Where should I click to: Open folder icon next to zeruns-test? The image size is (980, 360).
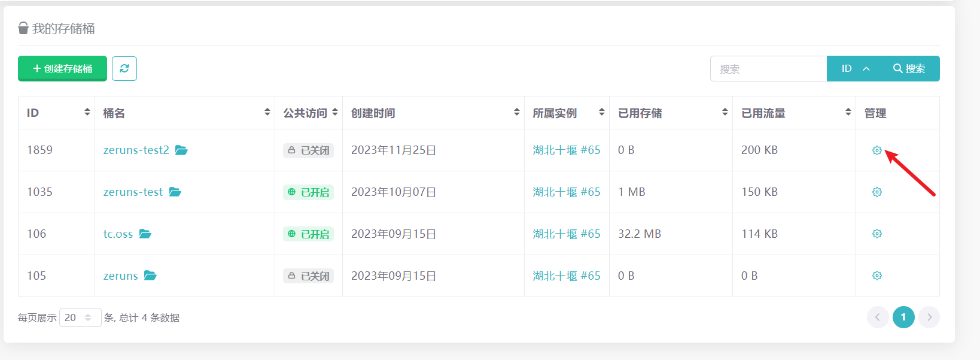pyautogui.click(x=175, y=192)
